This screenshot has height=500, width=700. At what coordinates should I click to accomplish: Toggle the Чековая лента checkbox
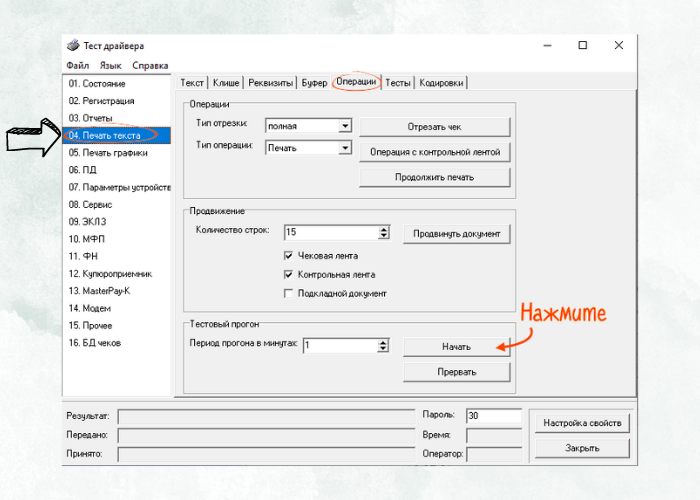pos(288,256)
